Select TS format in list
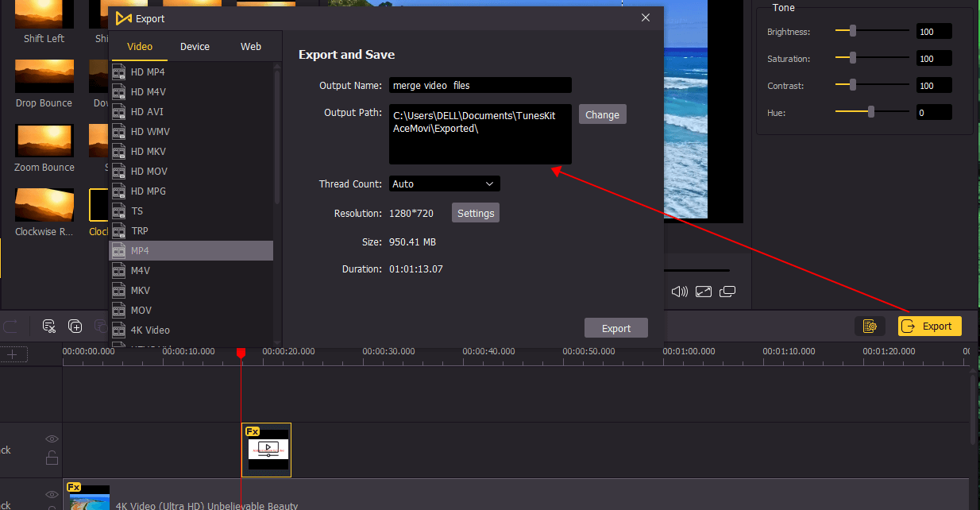This screenshot has width=980, height=510. [x=191, y=211]
